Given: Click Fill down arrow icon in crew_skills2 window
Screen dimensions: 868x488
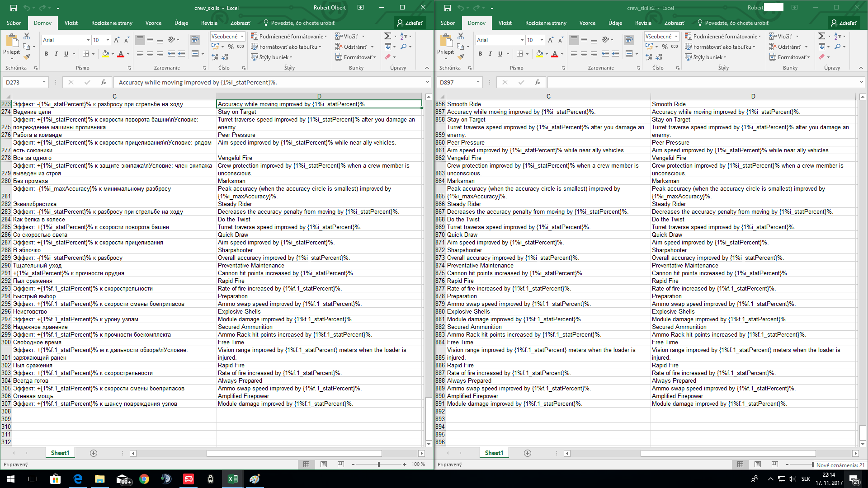Looking at the screenshot, I should click(x=822, y=47).
